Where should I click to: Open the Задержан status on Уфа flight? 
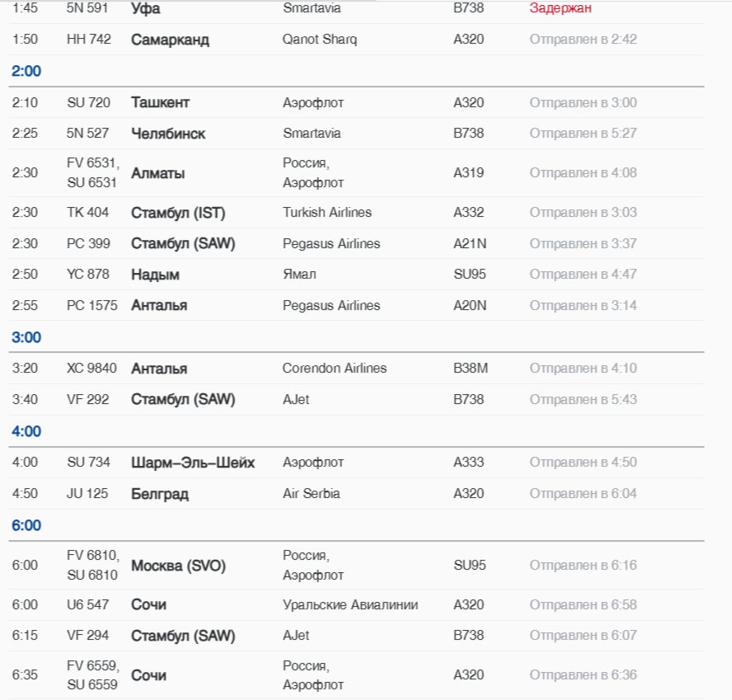(561, 8)
